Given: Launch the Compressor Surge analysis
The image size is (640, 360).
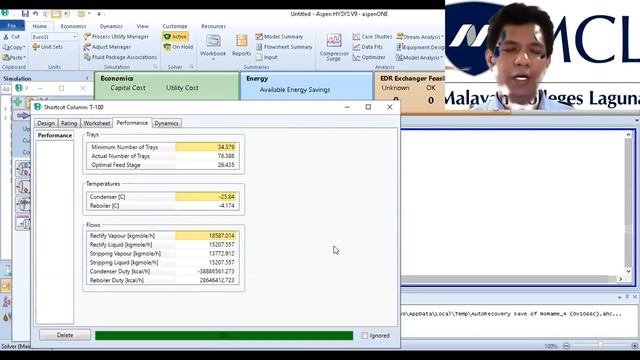Looking at the screenshot, I should [334, 47].
